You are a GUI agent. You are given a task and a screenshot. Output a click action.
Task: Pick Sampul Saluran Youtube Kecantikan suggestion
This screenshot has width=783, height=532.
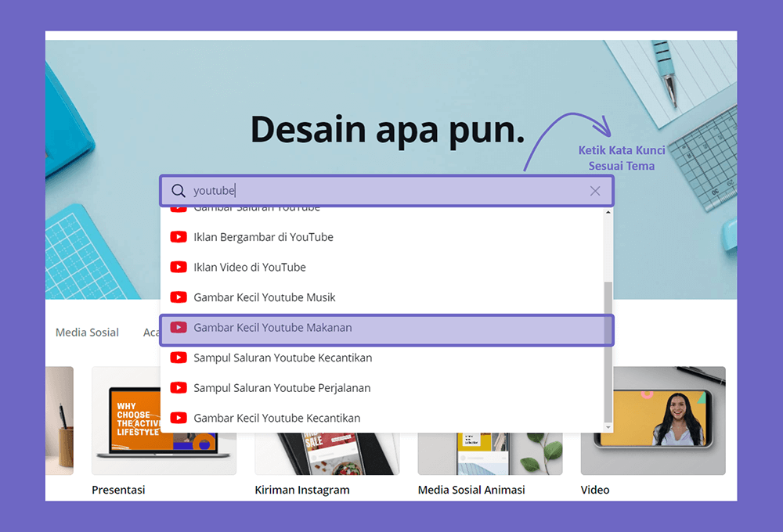[382, 358]
